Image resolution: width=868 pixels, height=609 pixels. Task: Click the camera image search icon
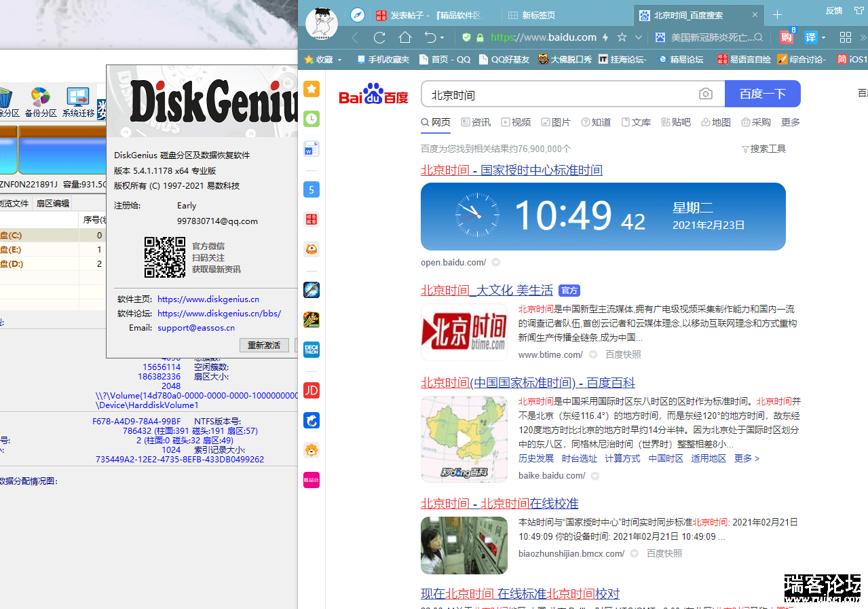(x=706, y=94)
